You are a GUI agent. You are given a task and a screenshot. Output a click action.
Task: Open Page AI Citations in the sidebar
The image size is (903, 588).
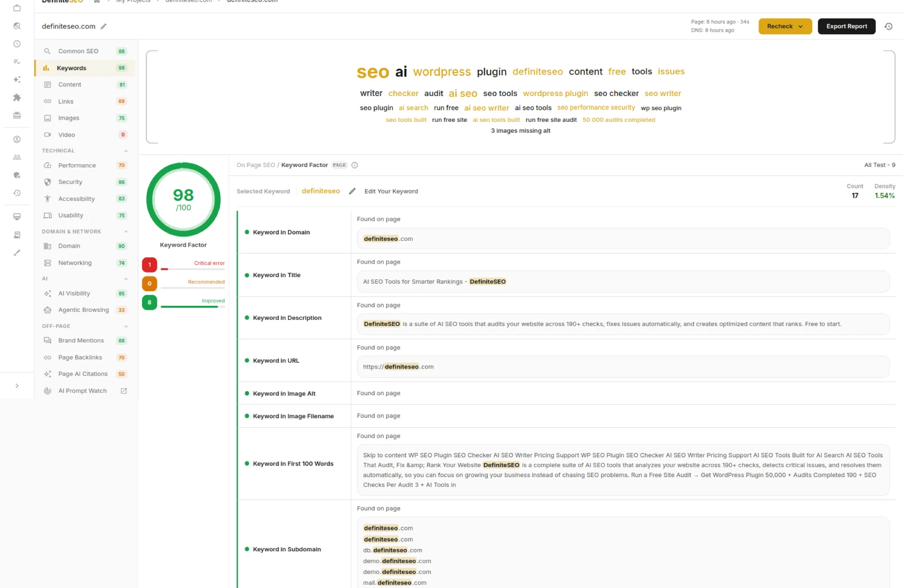point(85,374)
